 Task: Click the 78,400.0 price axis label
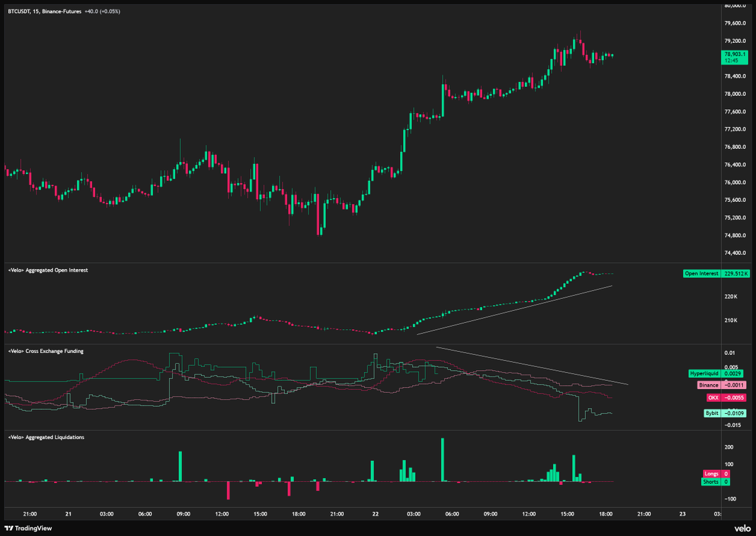(x=736, y=77)
